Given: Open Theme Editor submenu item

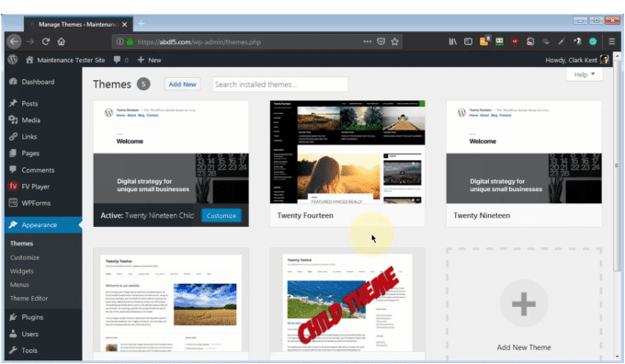Looking at the screenshot, I should 29,298.
